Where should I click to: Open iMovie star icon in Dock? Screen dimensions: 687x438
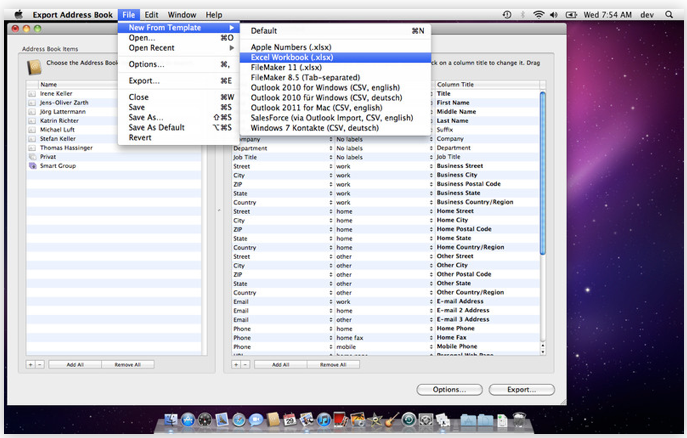coord(375,420)
